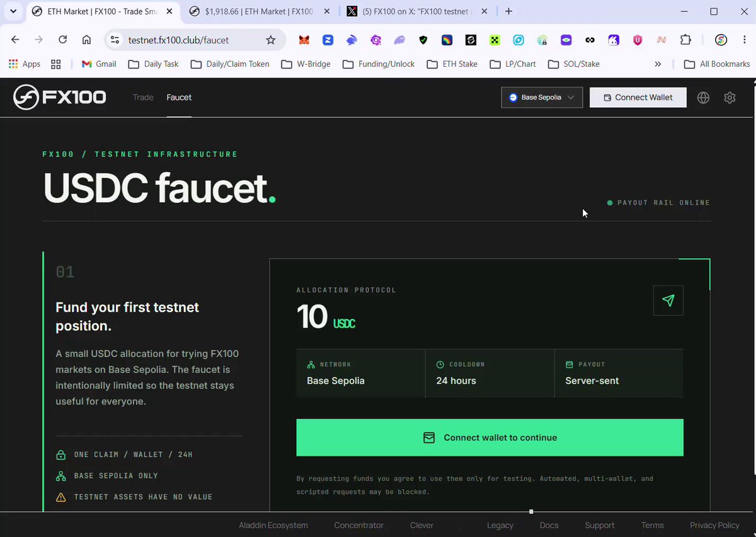Open the Aladdin Ecosystem footer link
Screen dimensions: 756x537
pos(273,525)
